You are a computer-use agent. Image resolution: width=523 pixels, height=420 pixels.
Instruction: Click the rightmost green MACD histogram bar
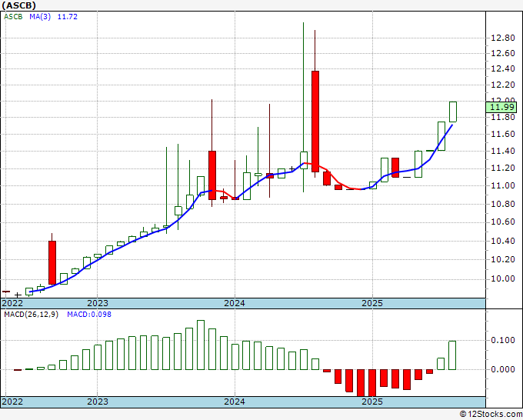(x=453, y=355)
